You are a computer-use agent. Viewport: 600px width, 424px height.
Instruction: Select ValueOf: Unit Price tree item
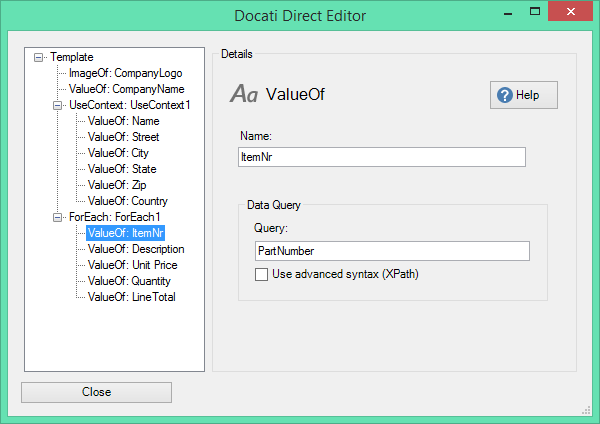click(133, 265)
